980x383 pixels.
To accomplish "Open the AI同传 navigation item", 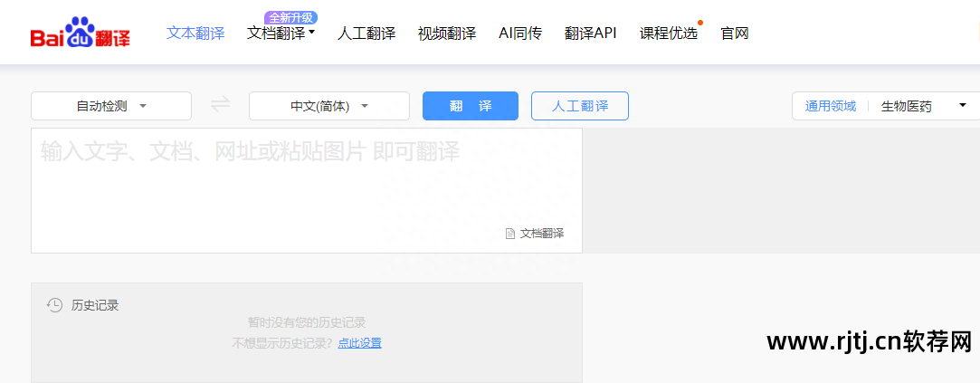I will (519, 34).
